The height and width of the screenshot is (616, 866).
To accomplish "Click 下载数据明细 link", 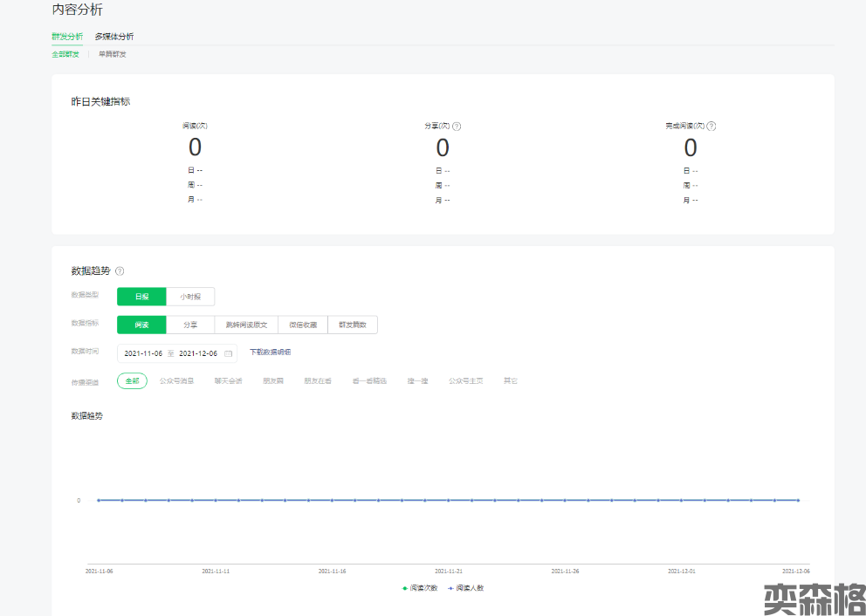I will pyautogui.click(x=270, y=352).
